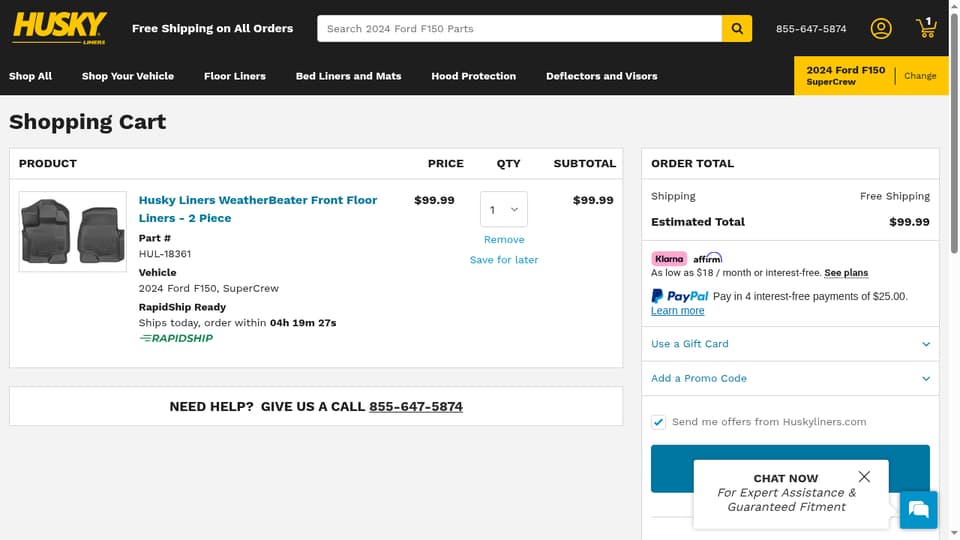Open the WeatherBeater Front Floor Liners product link
Image resolution: width=960 pixels, height=540 pixels.
point(258,209)
